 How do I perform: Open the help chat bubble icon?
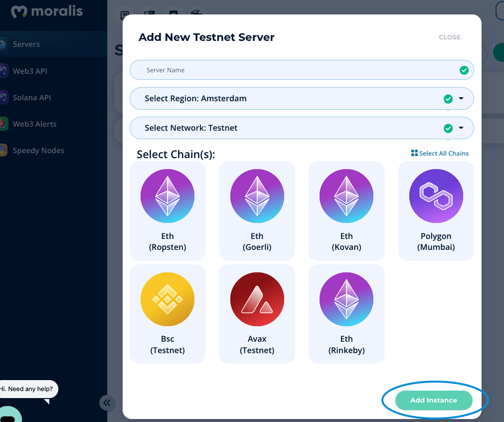(x=9, y=415)
